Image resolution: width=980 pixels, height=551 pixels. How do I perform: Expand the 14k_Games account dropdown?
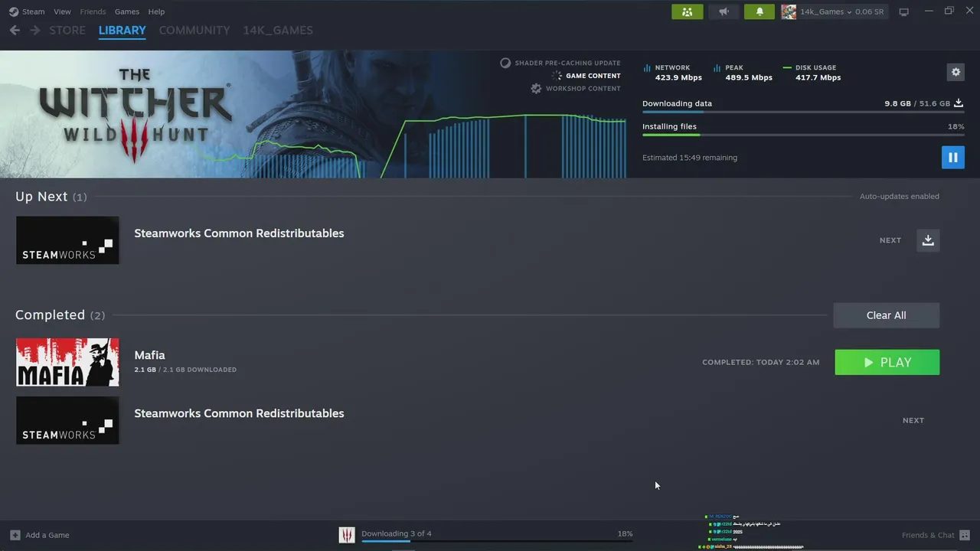pyautogui.click(x=841, y=11)
